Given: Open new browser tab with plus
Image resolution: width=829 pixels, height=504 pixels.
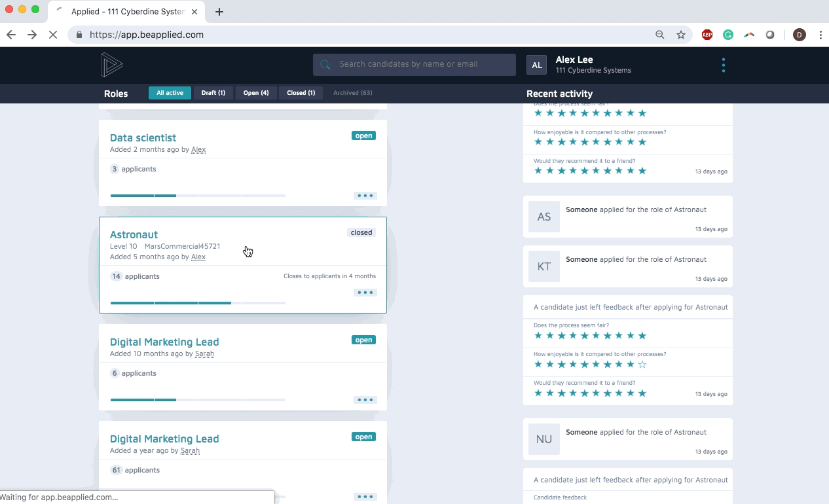Looking at the screenshot, I should (219, 12).
